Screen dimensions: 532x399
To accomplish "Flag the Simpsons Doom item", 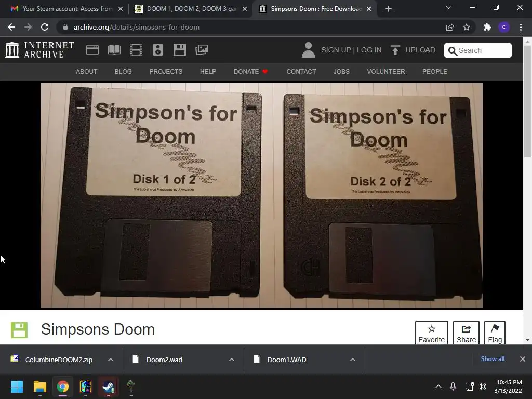I will [495, 333].
